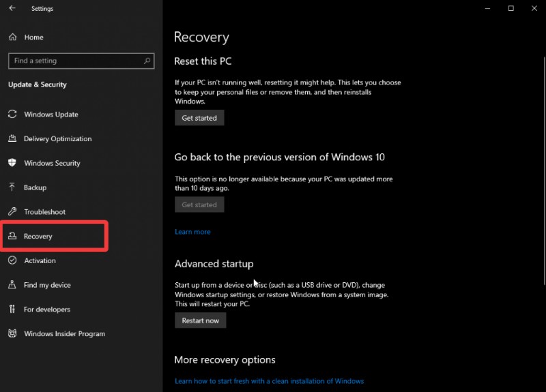
Task: Click the Backup upload arrow icon
Action: (x=12, y=187)
